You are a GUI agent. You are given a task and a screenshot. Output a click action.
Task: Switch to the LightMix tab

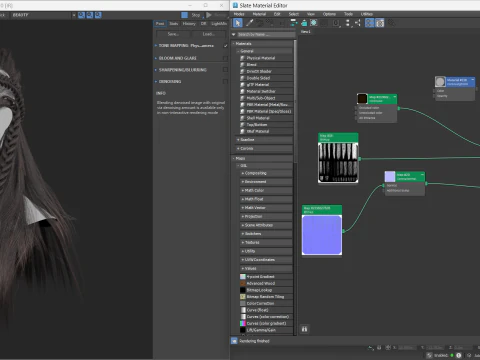[219, 24]
